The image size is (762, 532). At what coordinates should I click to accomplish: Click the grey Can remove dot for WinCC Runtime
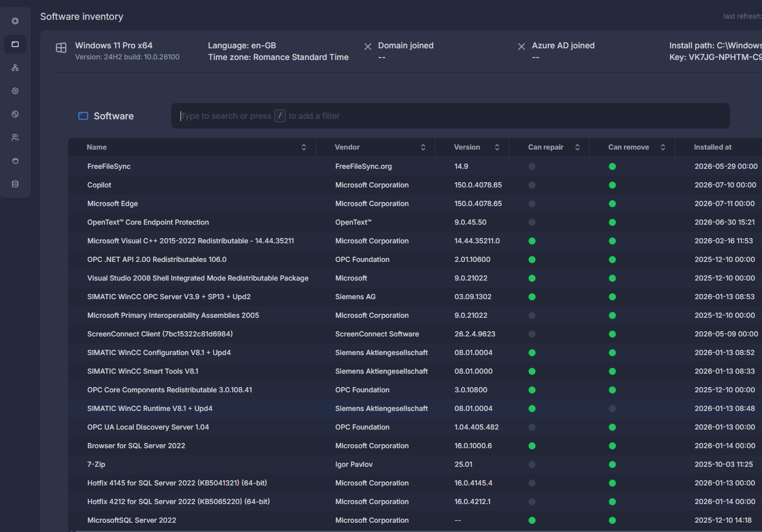point(612,409)
